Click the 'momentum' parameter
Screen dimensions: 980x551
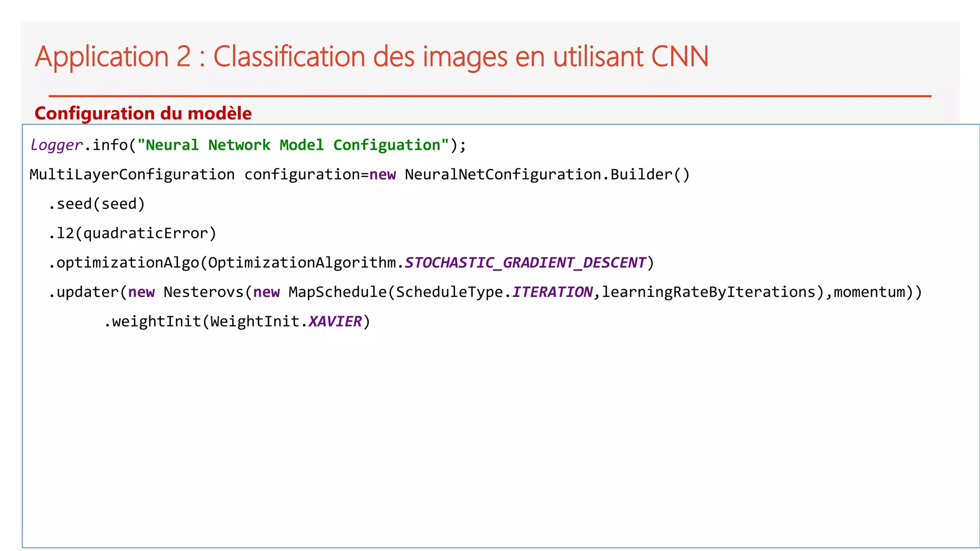(x=869, y=292)
